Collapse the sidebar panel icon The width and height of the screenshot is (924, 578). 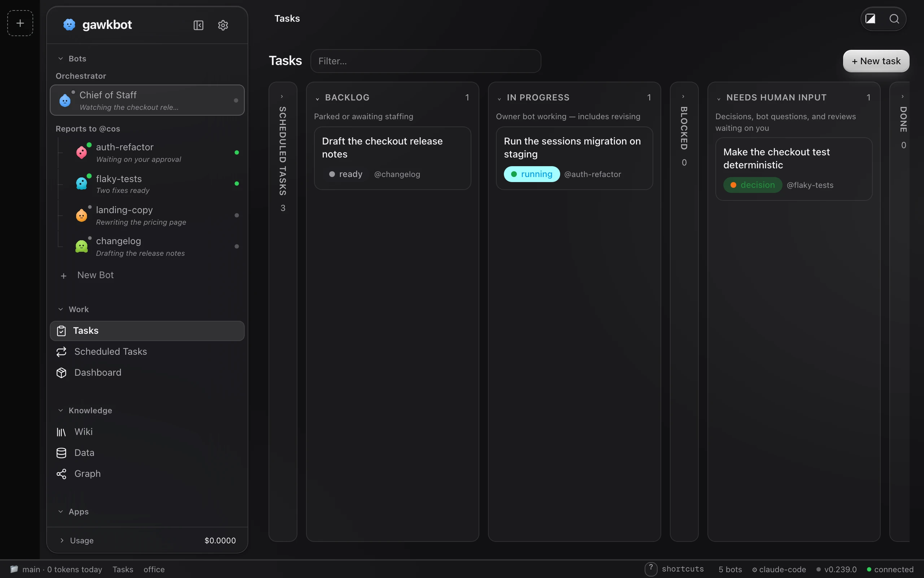(x=199, y=25)
